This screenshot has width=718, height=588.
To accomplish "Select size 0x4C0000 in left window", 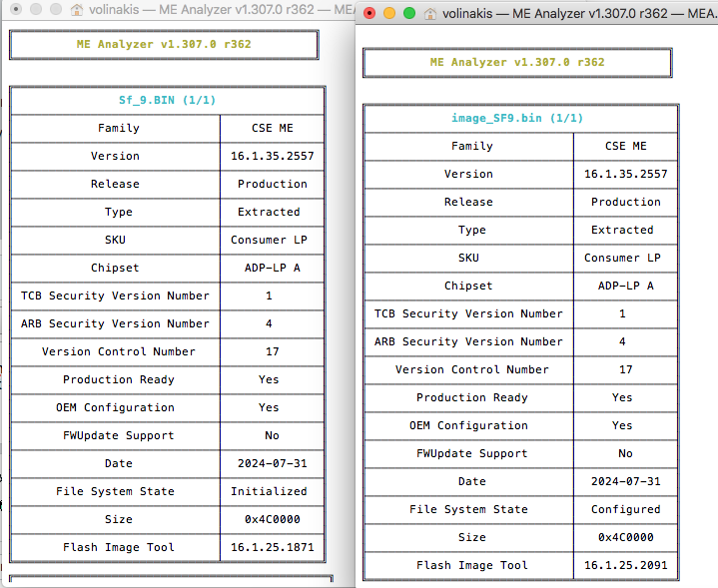I will [x=273, y=519].
